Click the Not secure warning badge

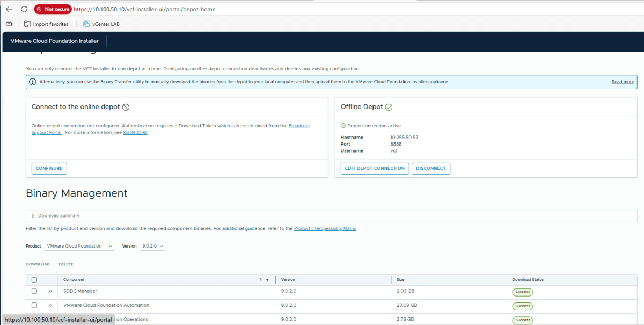pyautogui.click(x=53, y=9)
